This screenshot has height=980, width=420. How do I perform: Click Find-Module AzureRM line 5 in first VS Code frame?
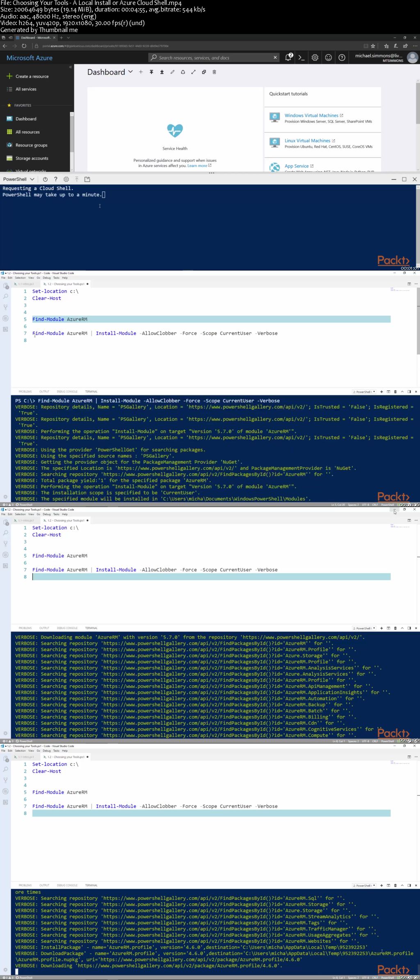click(60, 319)
